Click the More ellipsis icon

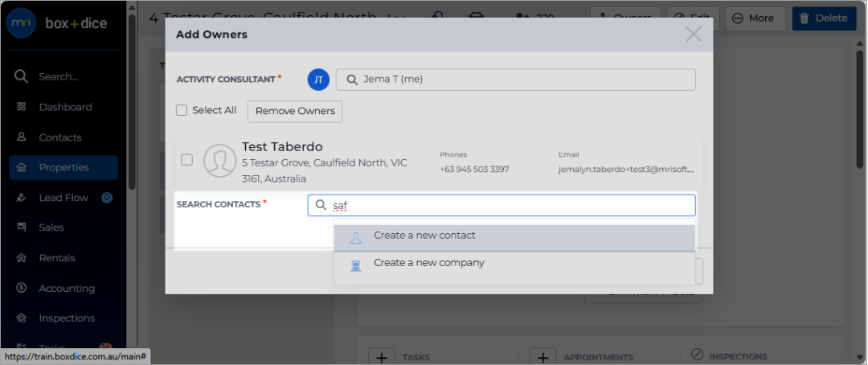(x=737, y=18)
